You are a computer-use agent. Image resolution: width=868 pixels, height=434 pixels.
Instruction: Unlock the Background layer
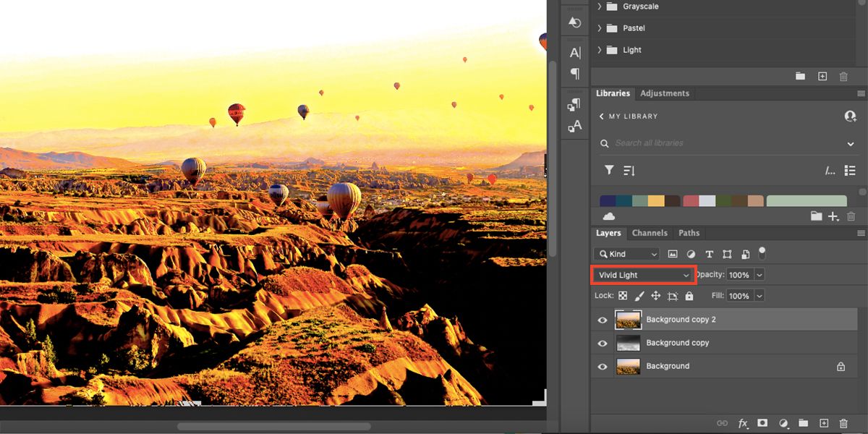point(841,366)
